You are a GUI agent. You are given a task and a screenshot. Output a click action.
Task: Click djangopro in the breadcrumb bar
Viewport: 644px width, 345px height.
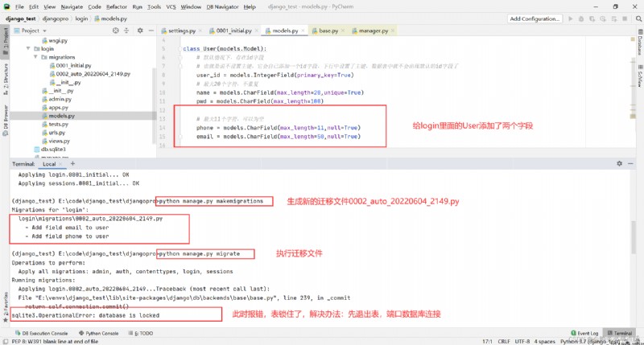coord(55,18)
